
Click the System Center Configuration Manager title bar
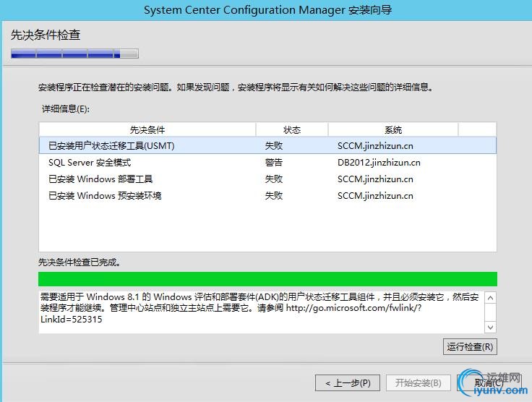267,10
